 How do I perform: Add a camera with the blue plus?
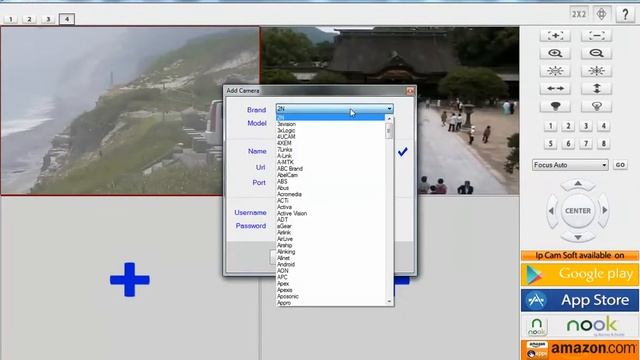130,280
